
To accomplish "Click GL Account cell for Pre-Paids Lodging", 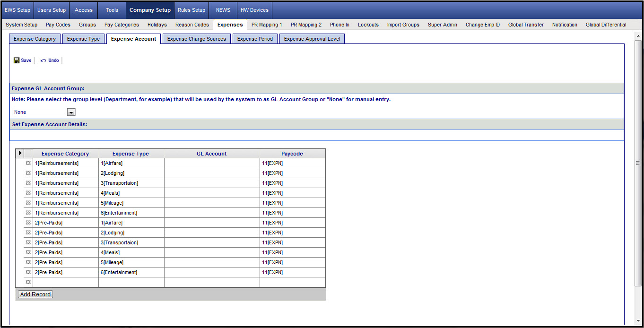I will pyautogui.click(x=212, y=233).
